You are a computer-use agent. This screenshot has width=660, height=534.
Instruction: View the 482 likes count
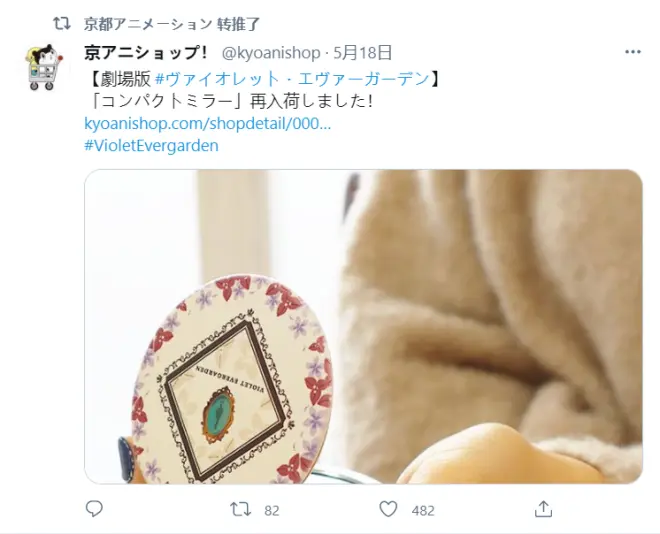(423, 510)
